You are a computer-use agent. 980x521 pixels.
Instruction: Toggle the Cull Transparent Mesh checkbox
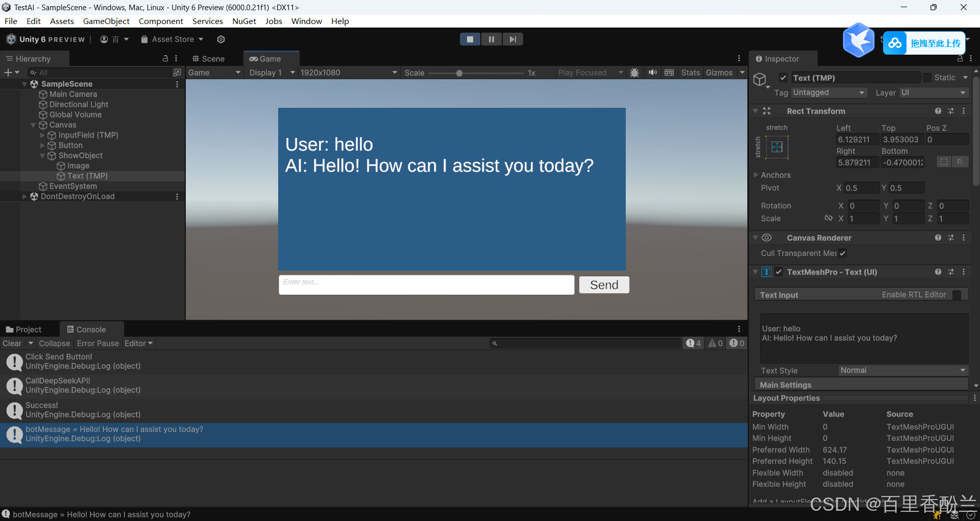point(843,253)
